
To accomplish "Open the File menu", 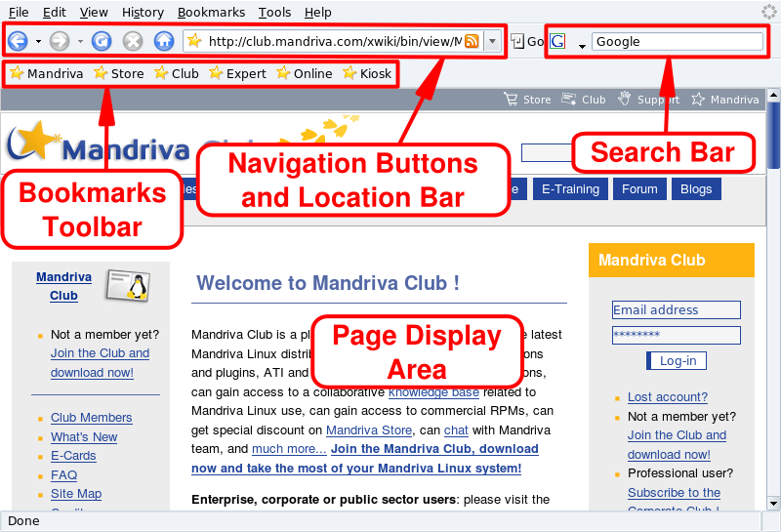I will (x=19, y=12).
